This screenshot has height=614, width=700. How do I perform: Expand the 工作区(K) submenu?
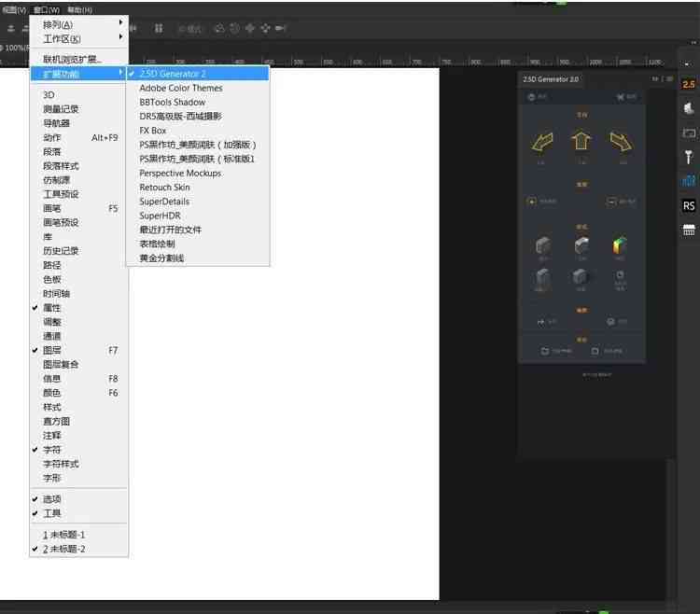[x=78, y=39]
